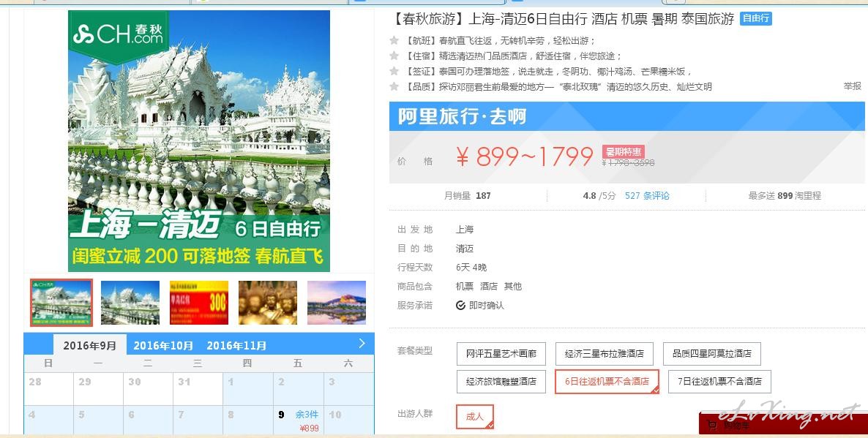This screenshot has width=868, height=438.
Task: Click the shopping cart icon at bottom right
Action: coord(713,426)
